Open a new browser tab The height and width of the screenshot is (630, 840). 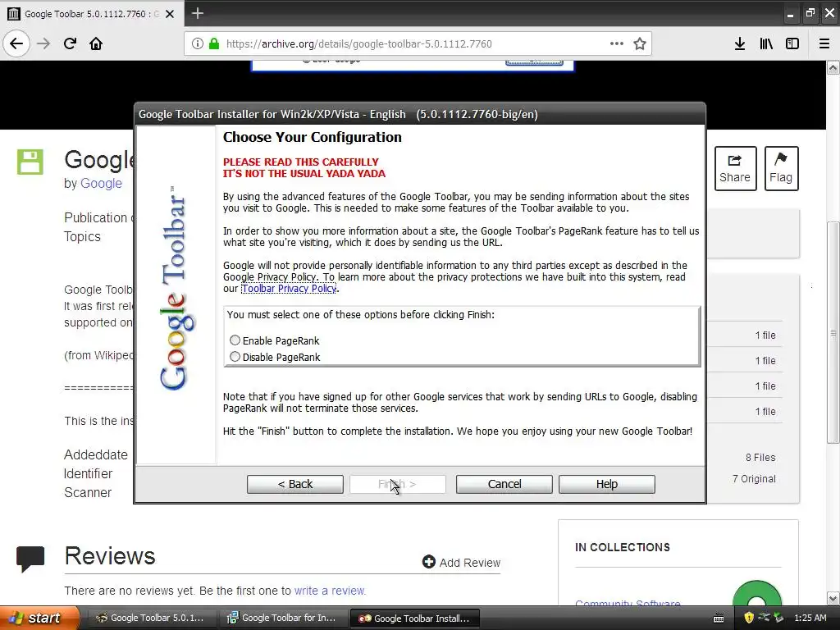(198, 13)
